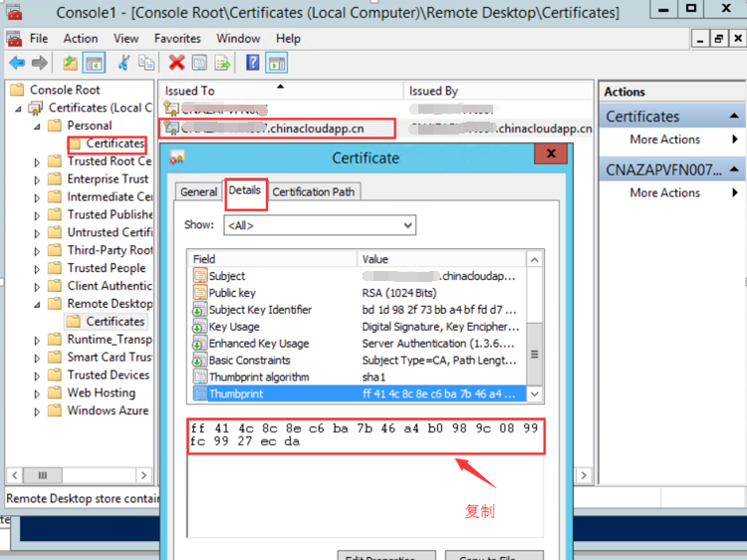Toggle Show/Hide Console Tree toolbar icon
Screen dimensions: 747x560
(94, 63)
